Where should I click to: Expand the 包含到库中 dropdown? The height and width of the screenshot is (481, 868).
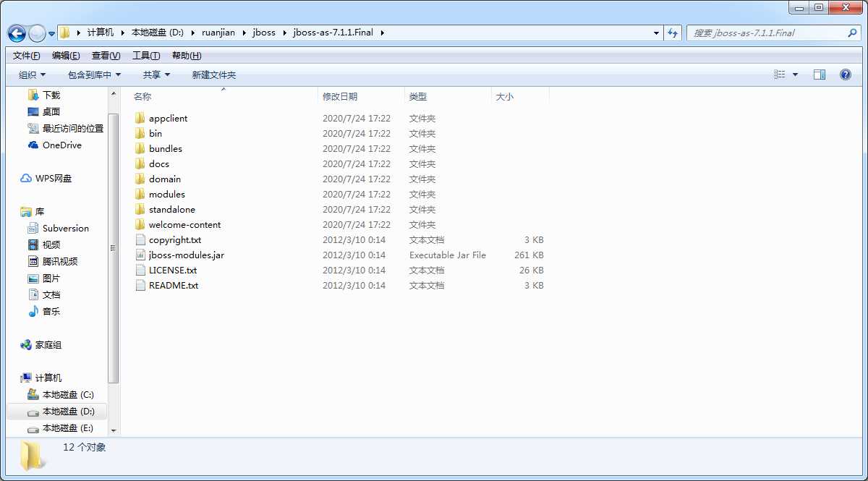click(x=94, y=75)
